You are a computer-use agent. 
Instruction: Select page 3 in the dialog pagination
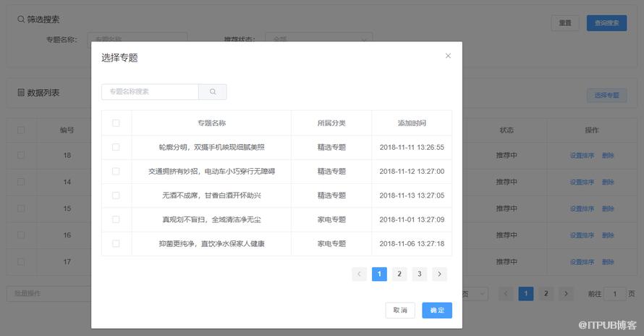click(420, 274)
